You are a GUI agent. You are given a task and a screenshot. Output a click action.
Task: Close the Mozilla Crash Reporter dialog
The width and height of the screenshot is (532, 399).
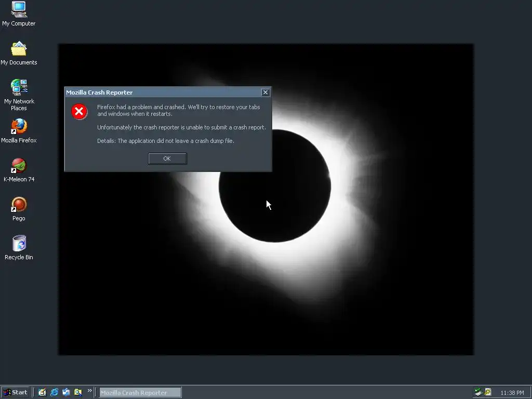[265, 92]
